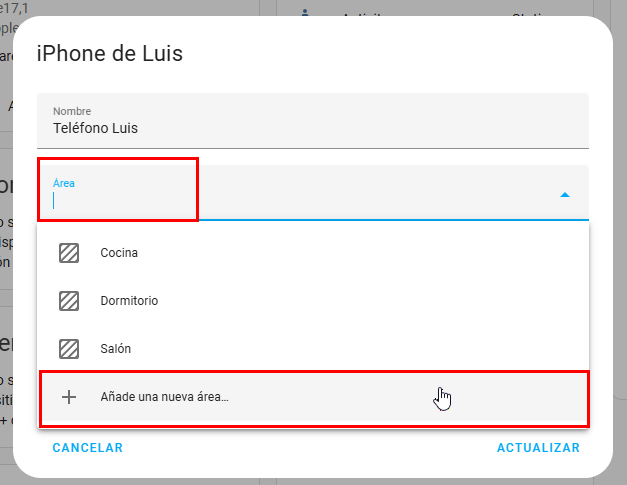627x485 pixels.
Task: Click the person icon behind the dialog
Action: pyautogui.click(x=305, y=13)
